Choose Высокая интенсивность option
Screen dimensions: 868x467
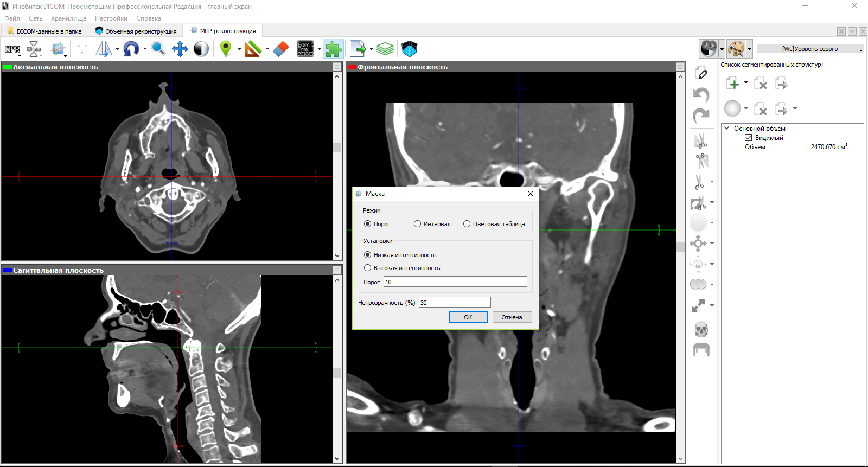(x=367, y=268)
